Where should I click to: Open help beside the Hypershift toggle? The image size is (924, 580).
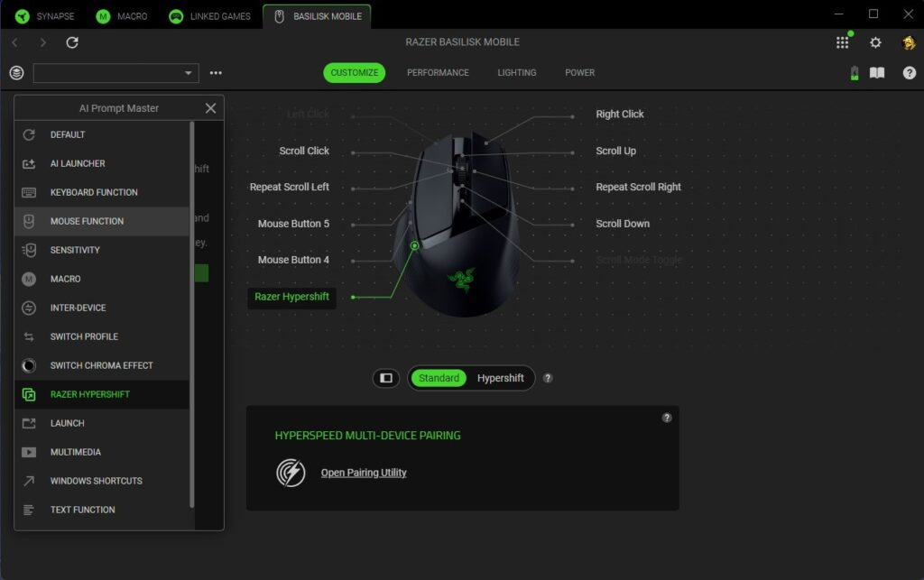click(x=548, y=378)
